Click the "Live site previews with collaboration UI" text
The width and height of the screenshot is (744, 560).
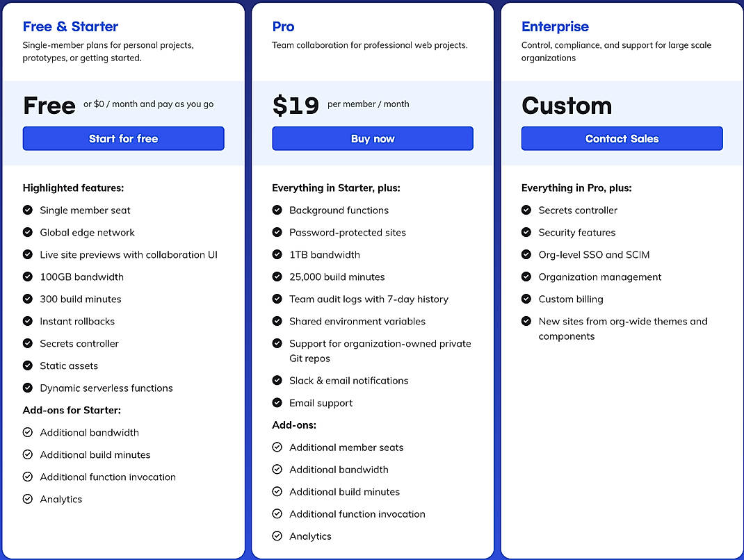[x=129, y=254]
